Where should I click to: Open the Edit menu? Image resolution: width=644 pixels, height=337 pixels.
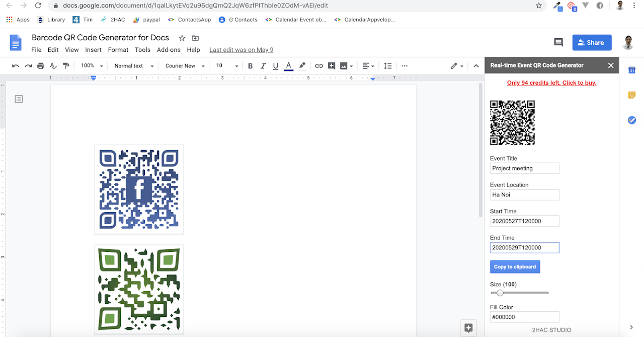pos(53,50)
